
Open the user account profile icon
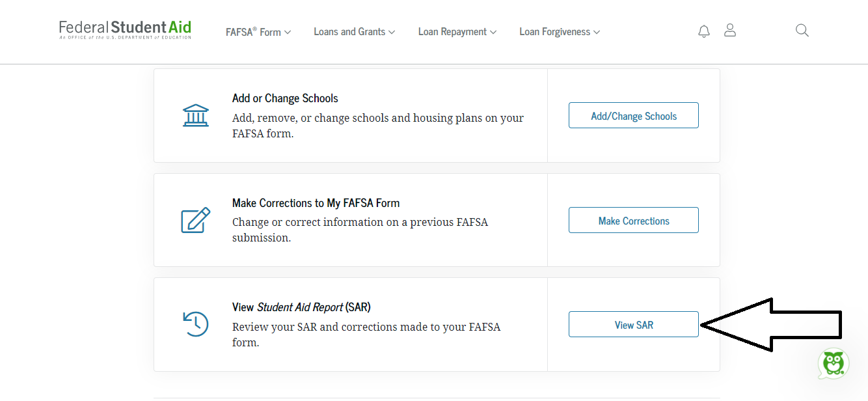coord(730,31)
